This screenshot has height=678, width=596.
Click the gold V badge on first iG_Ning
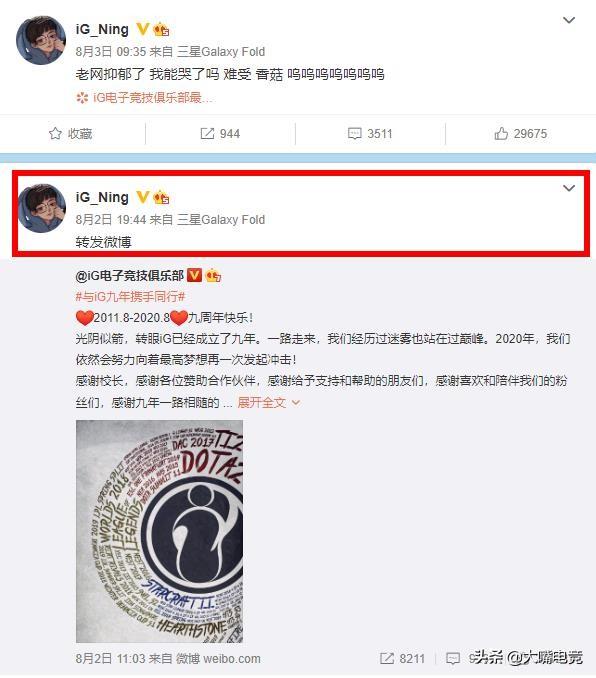[143, 29]
